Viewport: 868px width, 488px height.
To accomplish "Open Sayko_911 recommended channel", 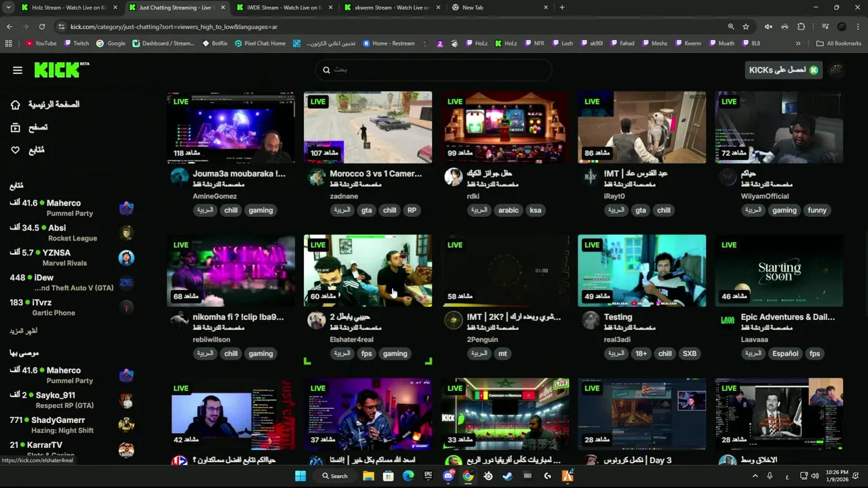I will [71, 400].
